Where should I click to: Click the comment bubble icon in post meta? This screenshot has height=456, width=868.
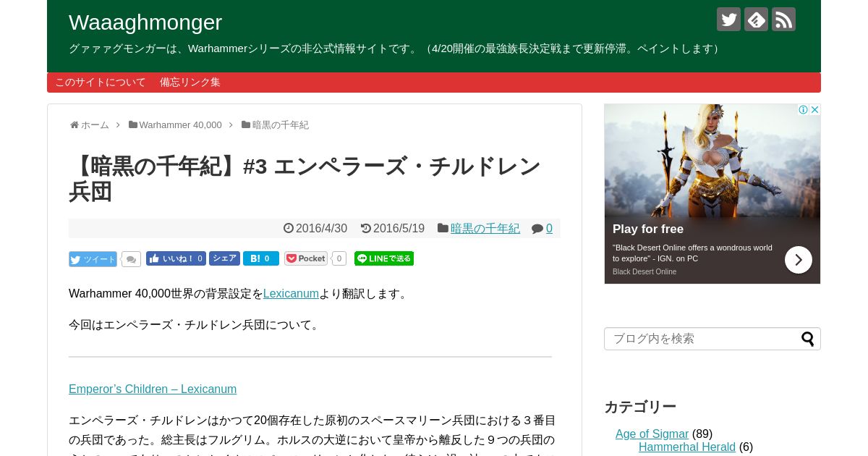[x=537, y=229]
